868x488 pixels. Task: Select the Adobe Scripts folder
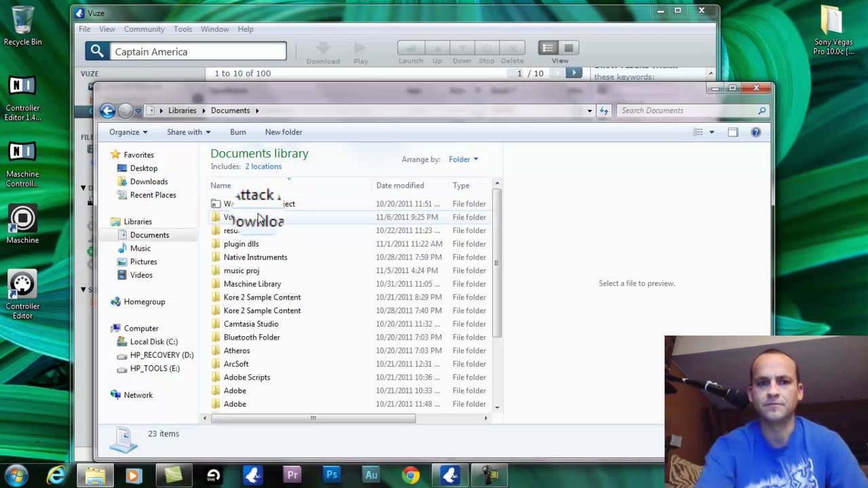[x=247, y=378]
